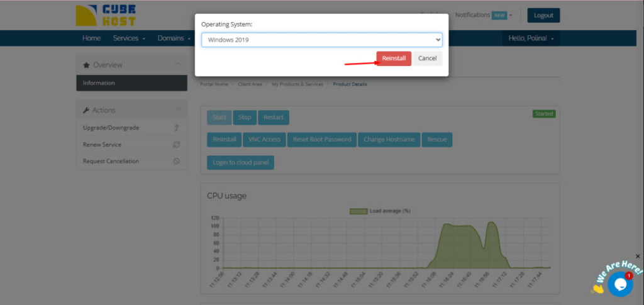
Task: Confirm with the red Reinstall button
Action: (394, 58)
